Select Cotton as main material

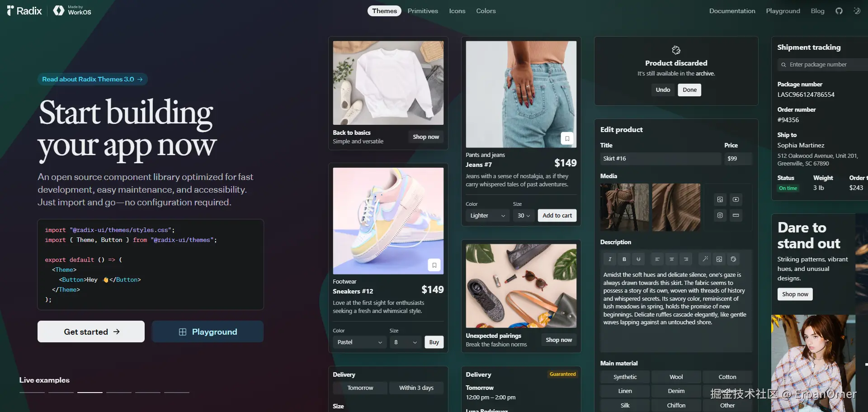point(727,377)
